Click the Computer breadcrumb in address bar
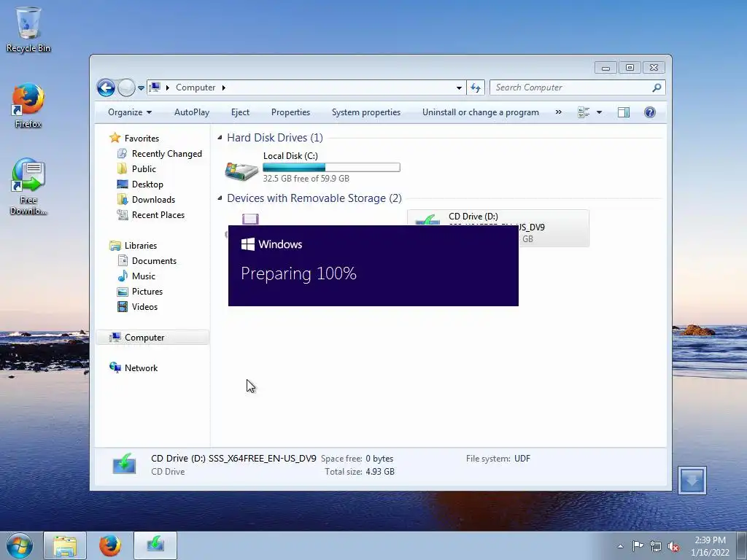Screen dimensions: 747x560 click(x=196, y=87)
